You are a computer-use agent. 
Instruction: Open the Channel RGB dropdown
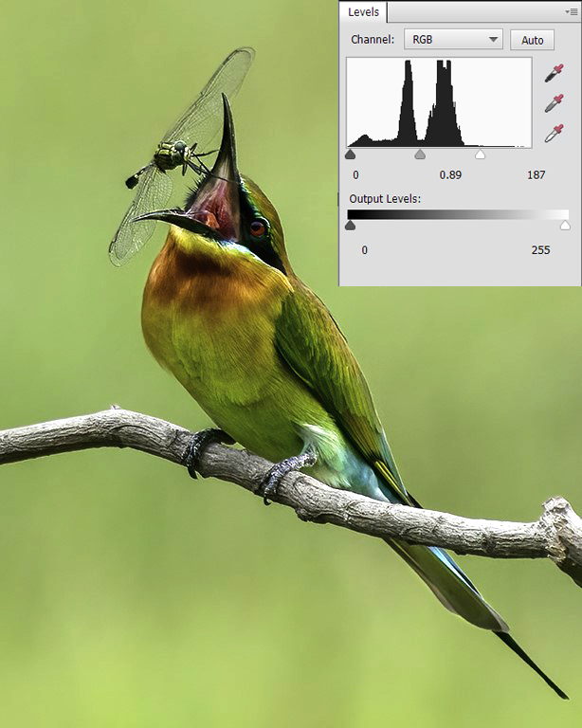tap(453, 40)
